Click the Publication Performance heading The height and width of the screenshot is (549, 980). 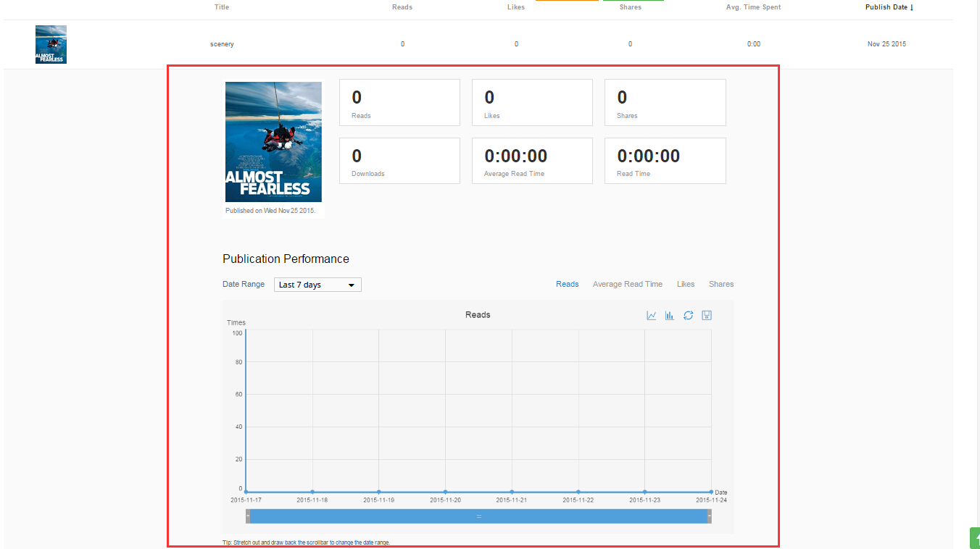(286, 259)
